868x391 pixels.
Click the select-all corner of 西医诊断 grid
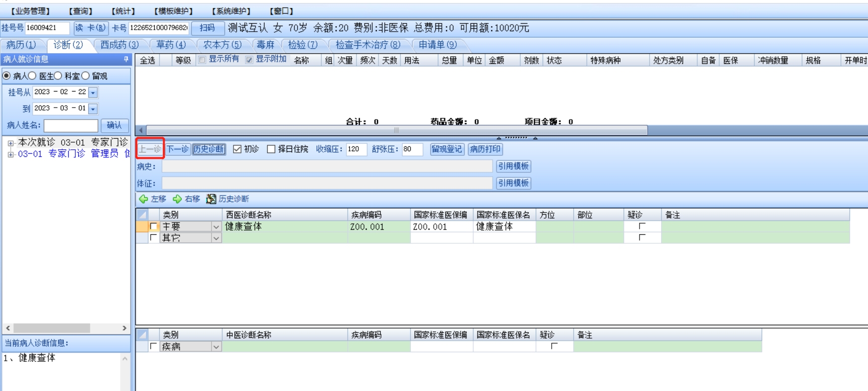143,215
